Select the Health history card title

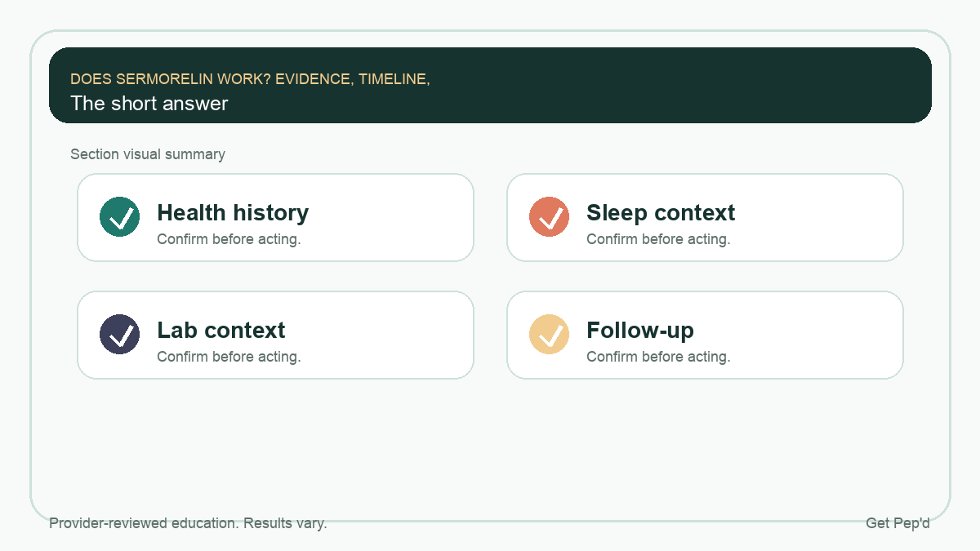pos(233,213)
